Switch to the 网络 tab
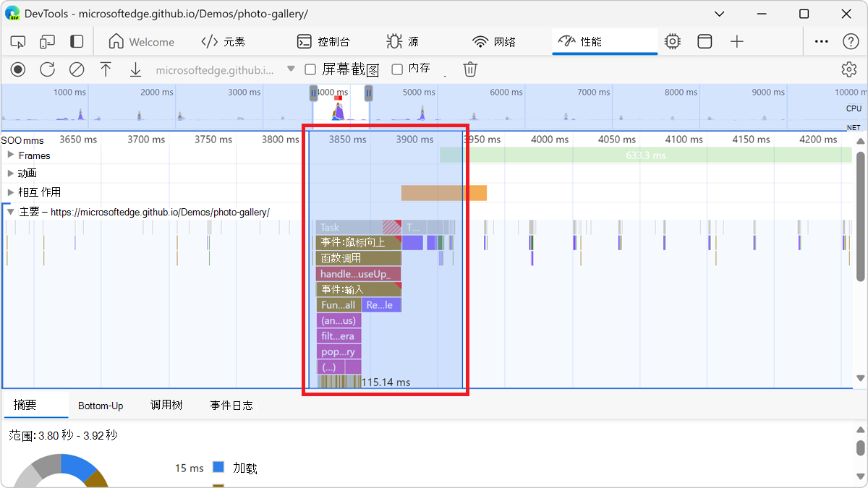The width and height of the screenshot is (868, 488). (x=494, y=42)
